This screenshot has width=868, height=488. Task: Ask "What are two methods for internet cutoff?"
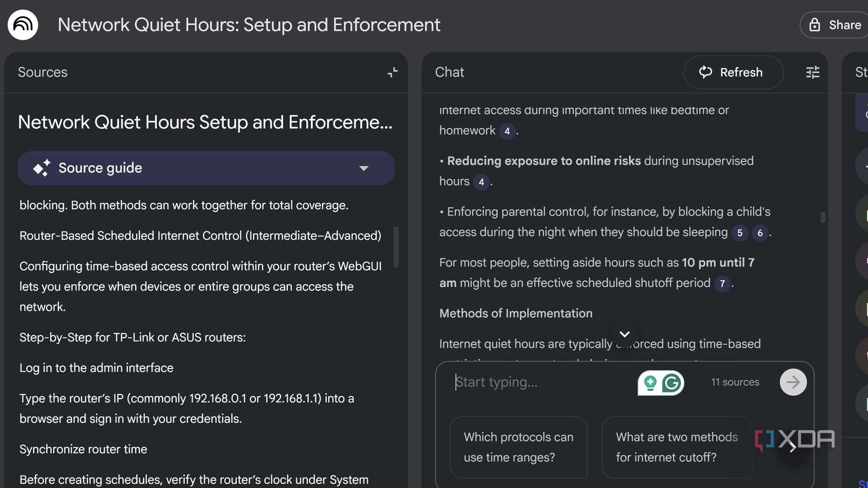tap(676, 447)
